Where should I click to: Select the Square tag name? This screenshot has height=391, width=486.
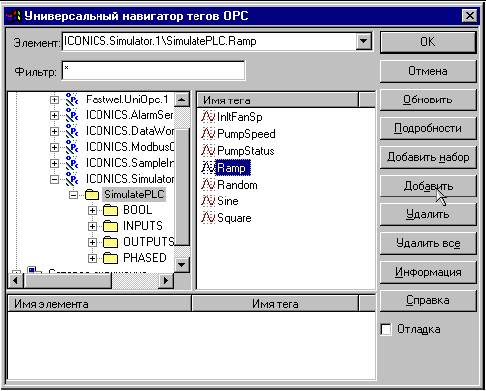pyautogui.click(x=234, y=218)
